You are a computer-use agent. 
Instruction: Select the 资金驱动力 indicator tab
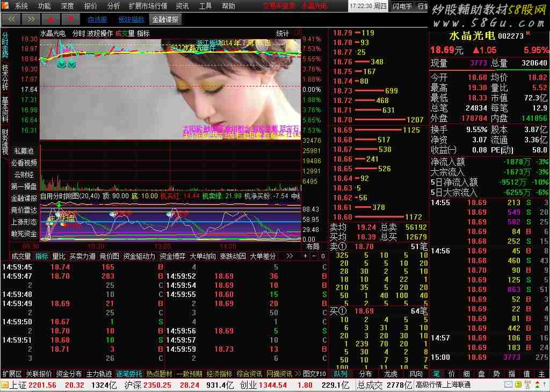[139, 256]
